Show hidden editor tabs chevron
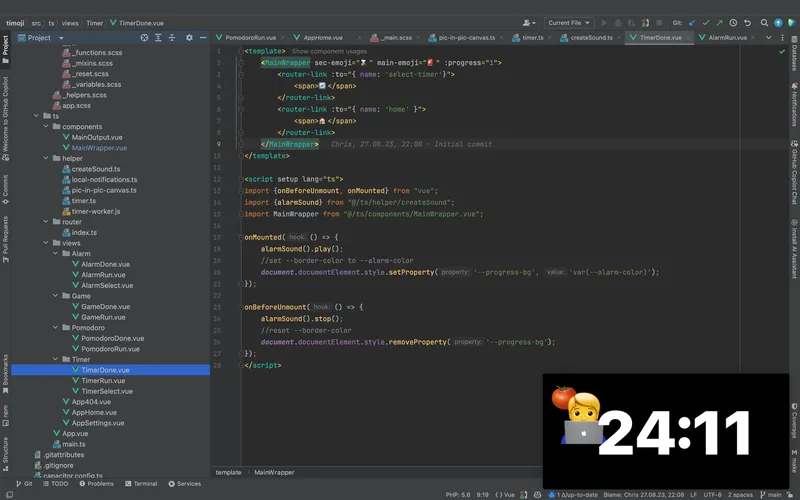This screenshot has height=500, width=800. coord(768,38)
